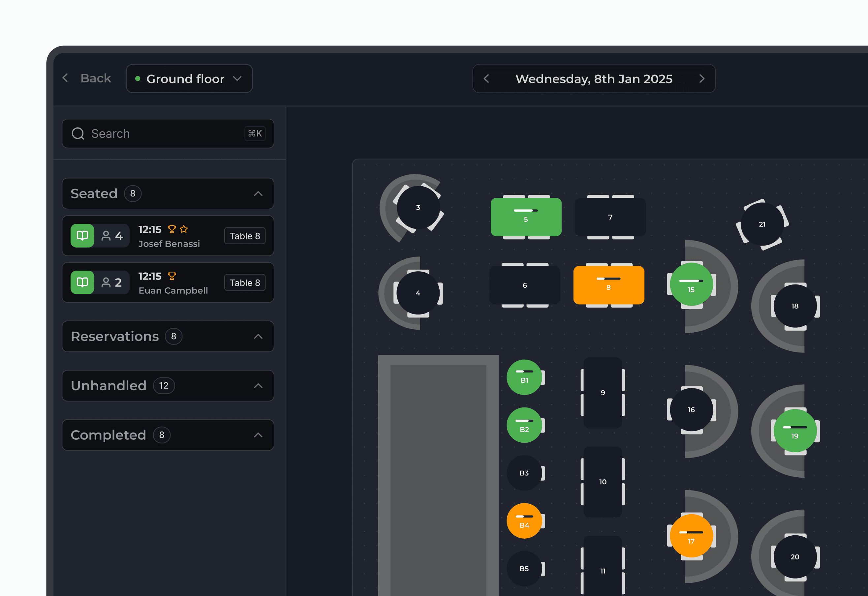This screenshot has height=596, width=868.
Task: Select empty table 7 on floor plan
Action: (610, 217)
